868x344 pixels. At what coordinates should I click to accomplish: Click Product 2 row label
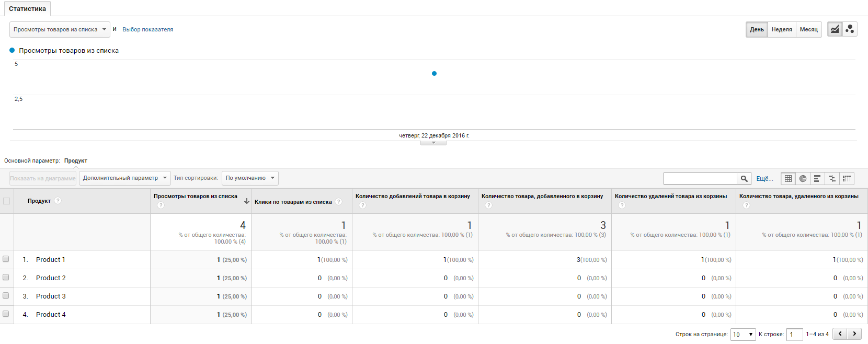(x=51, y=278)
